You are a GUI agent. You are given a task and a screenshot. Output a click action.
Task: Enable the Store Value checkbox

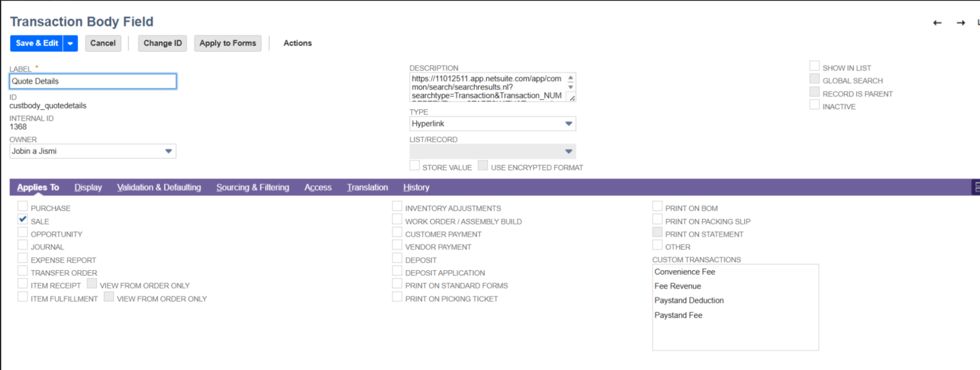pos(415,166)
